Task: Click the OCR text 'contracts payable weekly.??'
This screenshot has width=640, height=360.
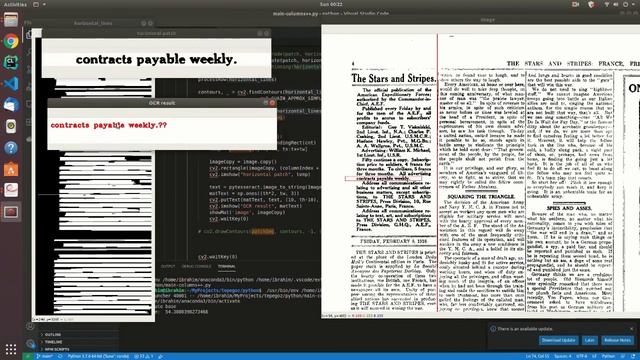Action: [109, 125]
